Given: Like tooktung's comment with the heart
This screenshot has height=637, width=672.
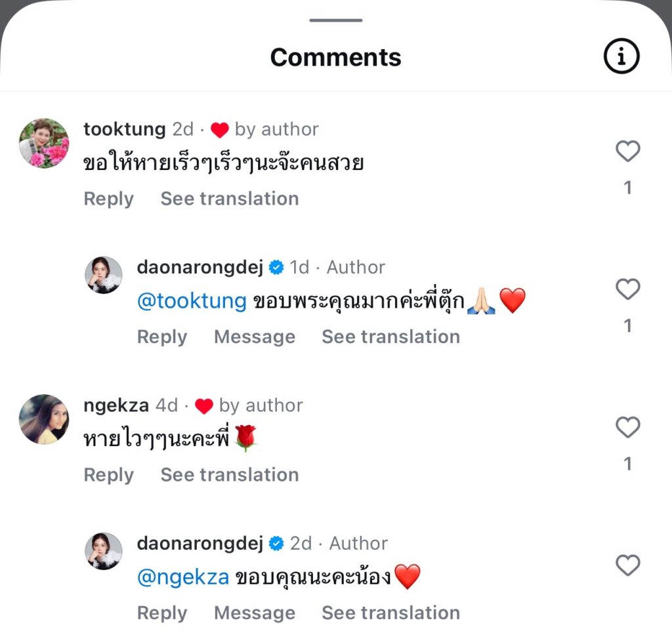Looking at the screenshot, I should click(x=627, y=152).
